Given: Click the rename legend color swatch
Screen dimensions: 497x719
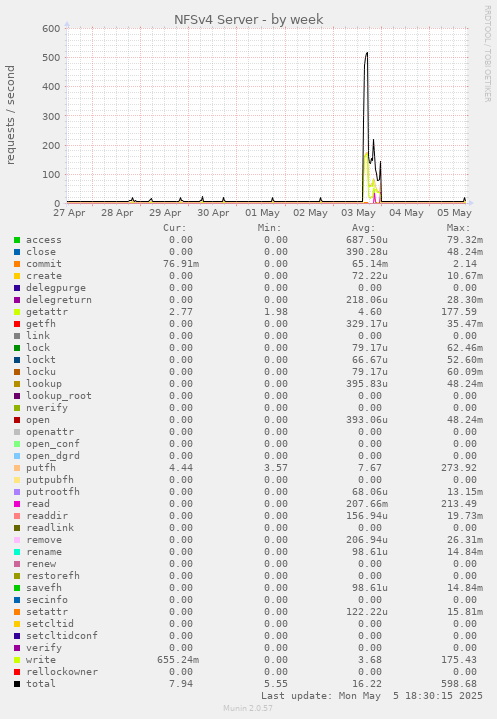Looking at the screenshot, I should 17,552.
